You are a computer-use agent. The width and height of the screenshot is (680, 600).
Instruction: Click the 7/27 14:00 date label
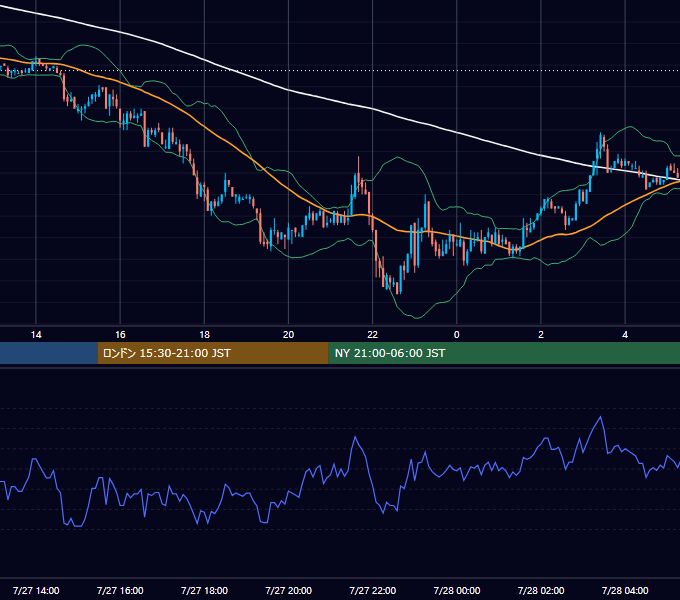click(36, 590)
